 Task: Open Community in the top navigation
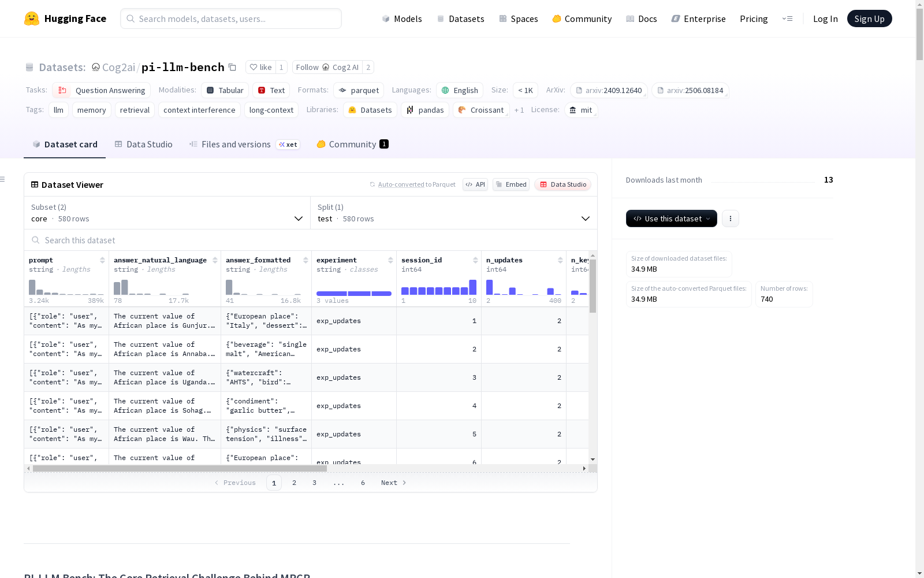tap(582, 18)
